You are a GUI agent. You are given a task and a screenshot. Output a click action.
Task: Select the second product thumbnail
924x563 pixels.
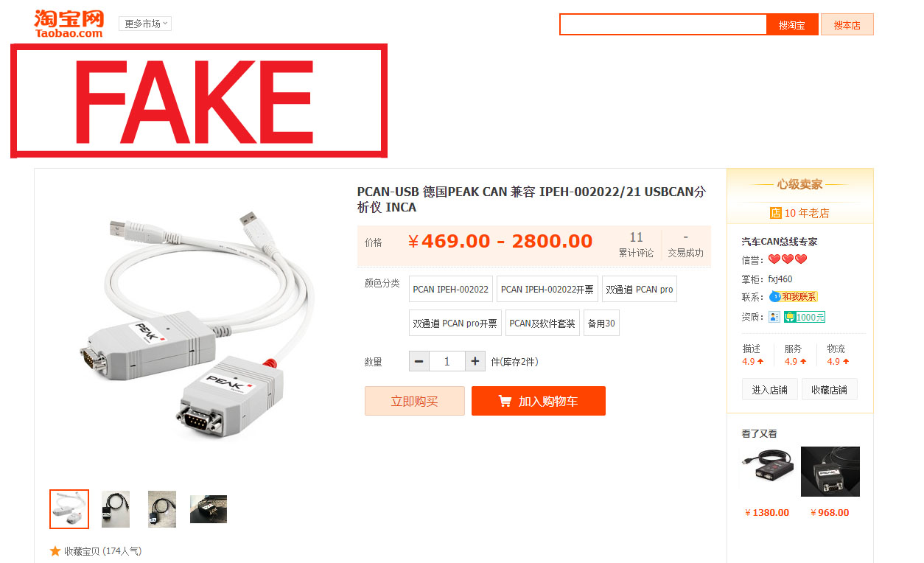(116, 508)
